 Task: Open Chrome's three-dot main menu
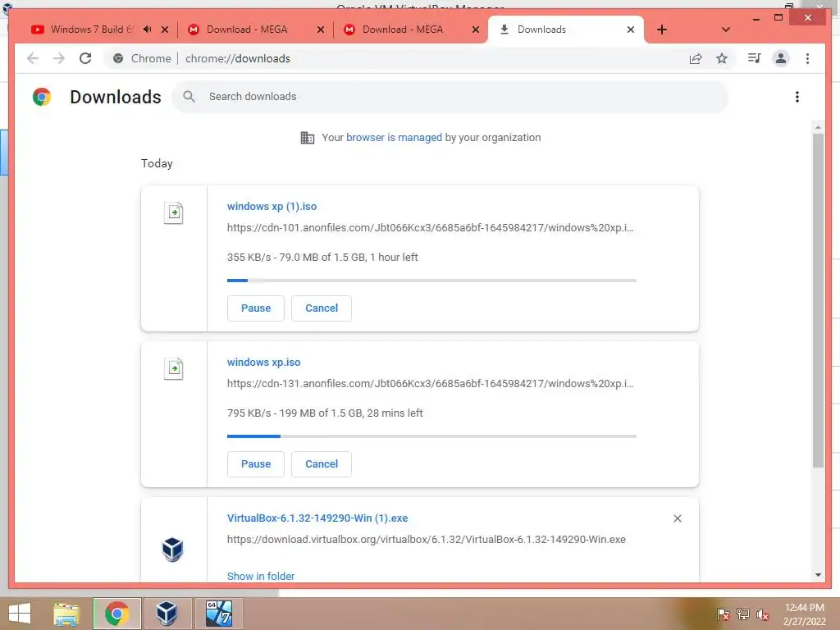(x=807, y=58)
